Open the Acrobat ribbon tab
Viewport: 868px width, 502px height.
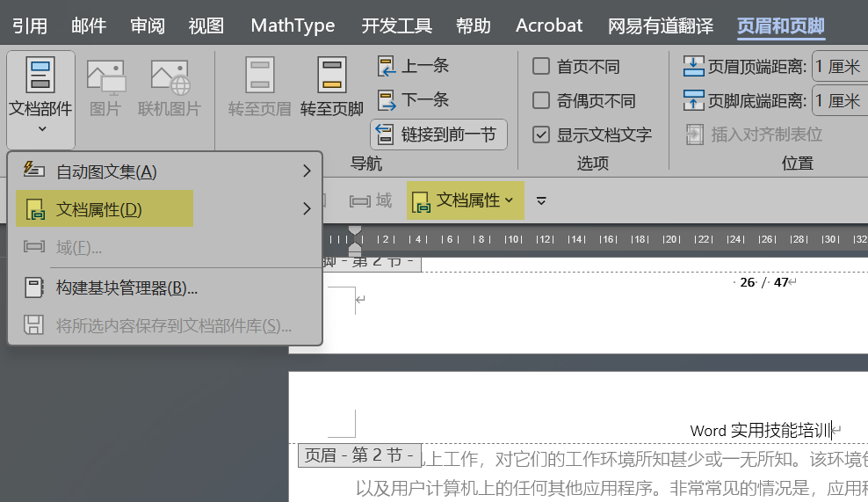[x=549, y=25]
